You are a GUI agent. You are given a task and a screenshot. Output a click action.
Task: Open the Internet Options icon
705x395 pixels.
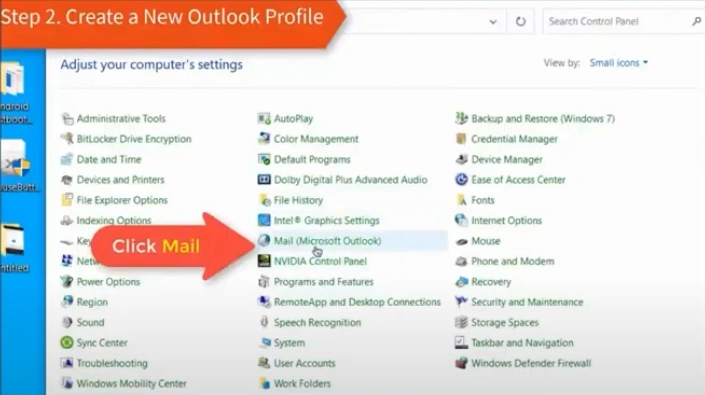pyautogui.click(x=461, y=220)
